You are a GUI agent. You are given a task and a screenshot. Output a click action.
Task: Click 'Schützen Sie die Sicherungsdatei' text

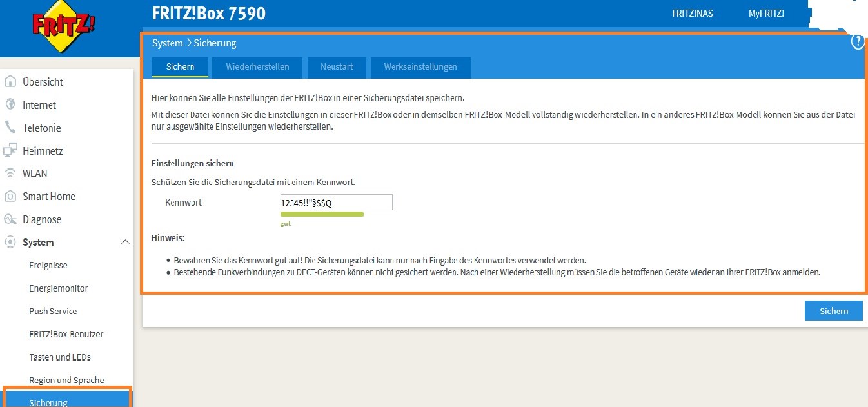coord(253,183)
